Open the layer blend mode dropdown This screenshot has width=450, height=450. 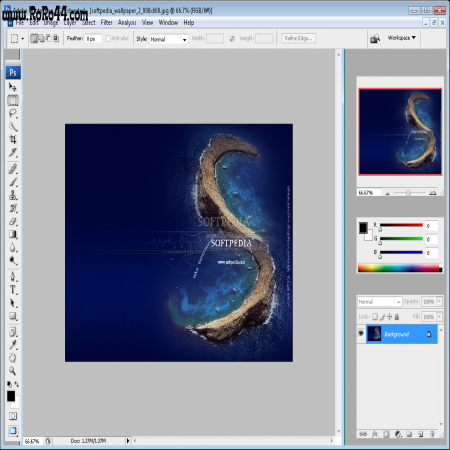tap(379, 302)
